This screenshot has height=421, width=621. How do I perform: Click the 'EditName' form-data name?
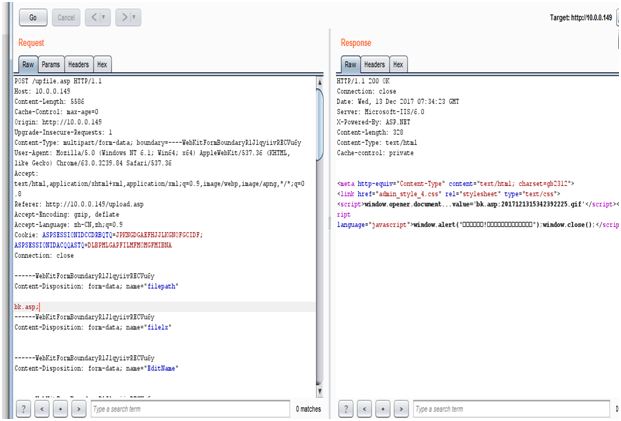(161, 368)
